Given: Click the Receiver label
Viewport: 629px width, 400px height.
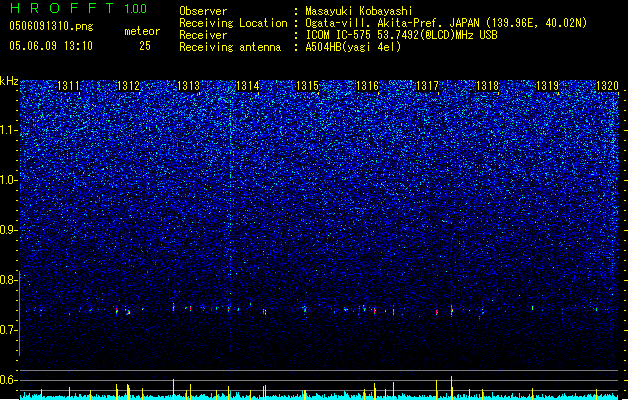Looking at the screenshot, I should coord(203,35).
